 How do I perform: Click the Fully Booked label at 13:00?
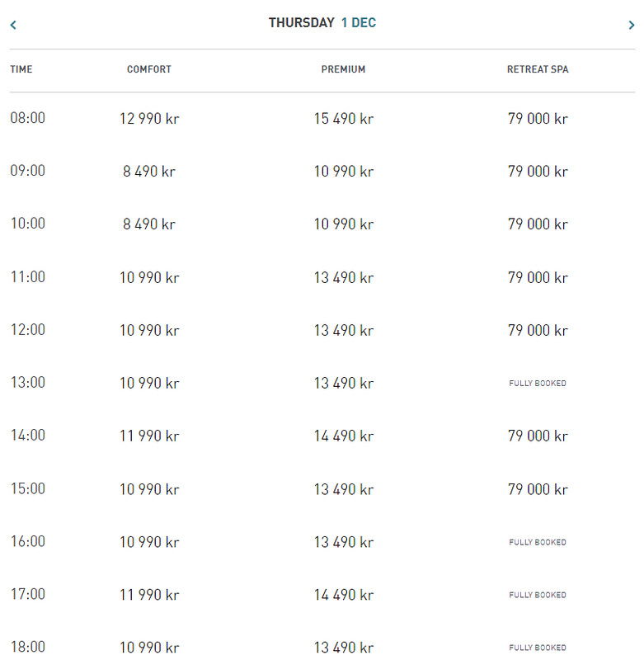click(x=538, y=383)
